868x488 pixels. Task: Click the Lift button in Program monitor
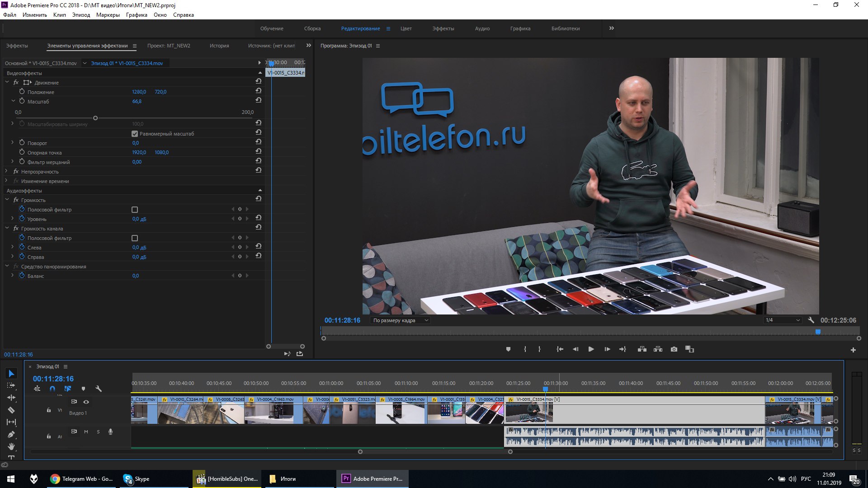[642, 349]
